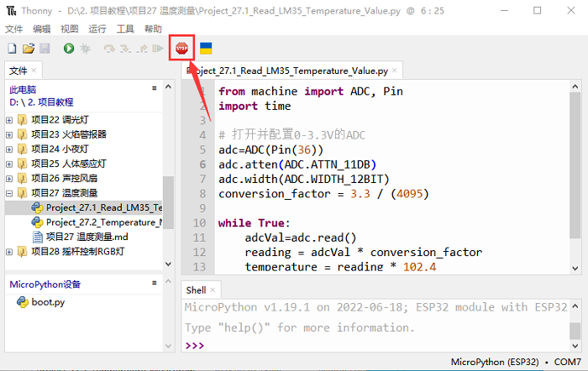Click the Ukraine flag icon
The height and width of the screenshot is (371, 588).
(x=206, y=49)
